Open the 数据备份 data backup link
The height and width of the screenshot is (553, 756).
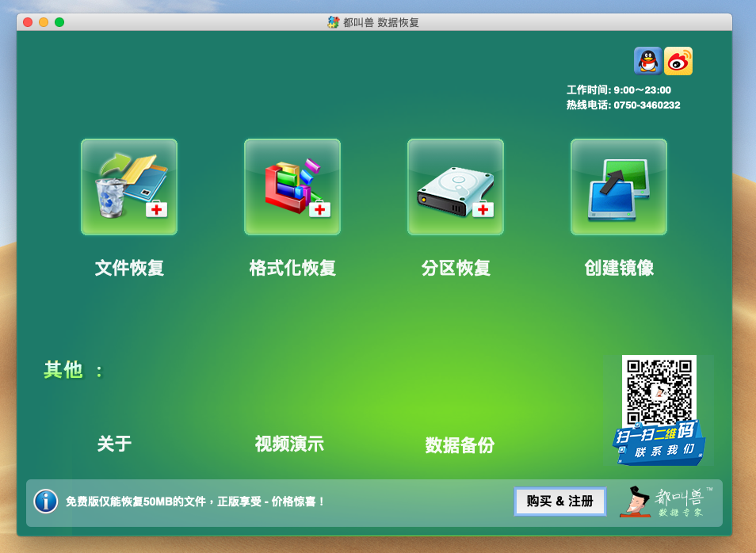[460, 445]
